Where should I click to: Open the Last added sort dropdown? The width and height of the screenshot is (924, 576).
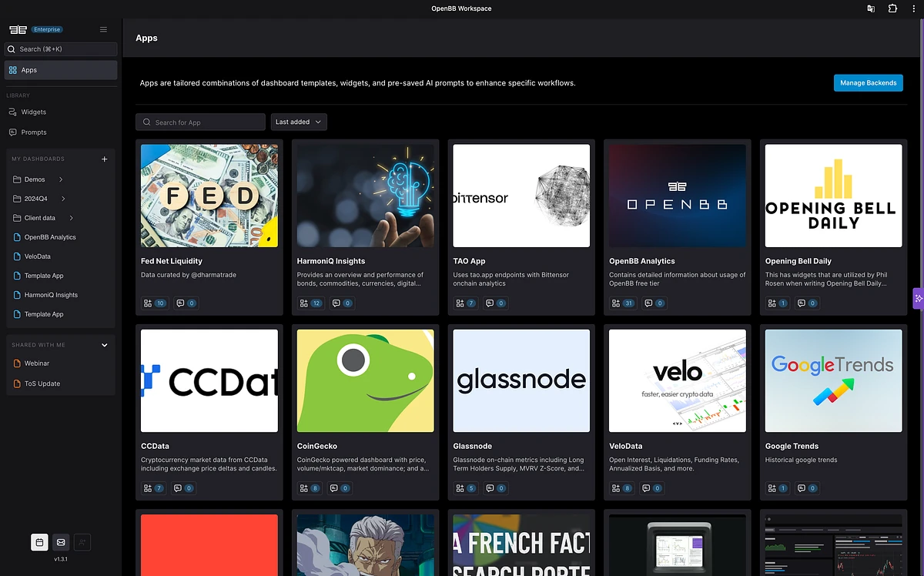(299, 121)
